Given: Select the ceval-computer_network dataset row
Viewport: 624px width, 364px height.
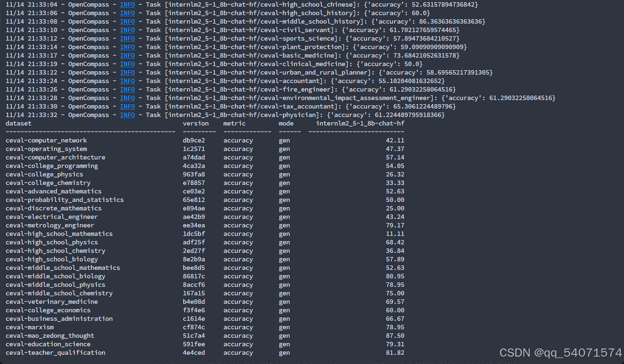Looking at the screenshot, I should click(x=46, y=140).
